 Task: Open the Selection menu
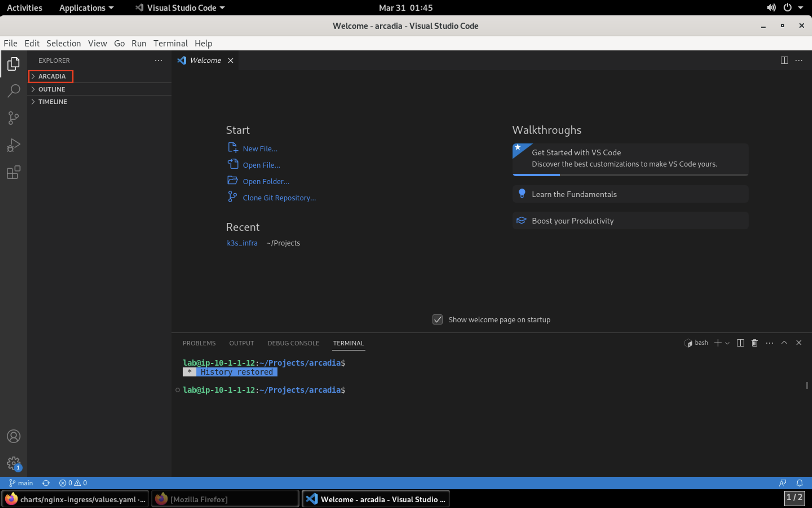coord(63,43)
